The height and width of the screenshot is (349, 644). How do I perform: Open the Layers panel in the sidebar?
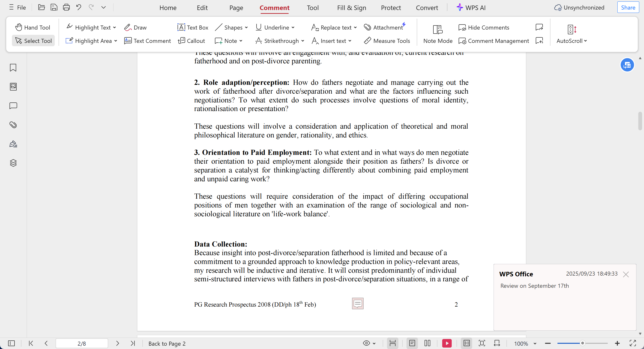pos(13,163)
